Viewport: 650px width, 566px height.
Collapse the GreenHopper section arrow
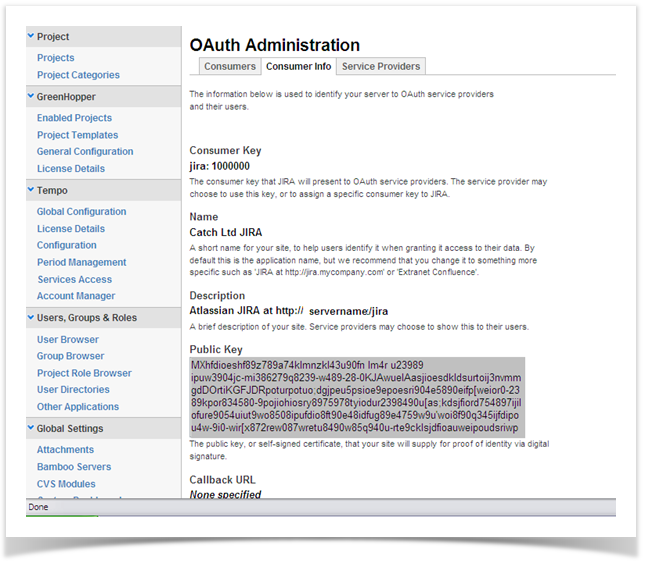pos(32,97)
